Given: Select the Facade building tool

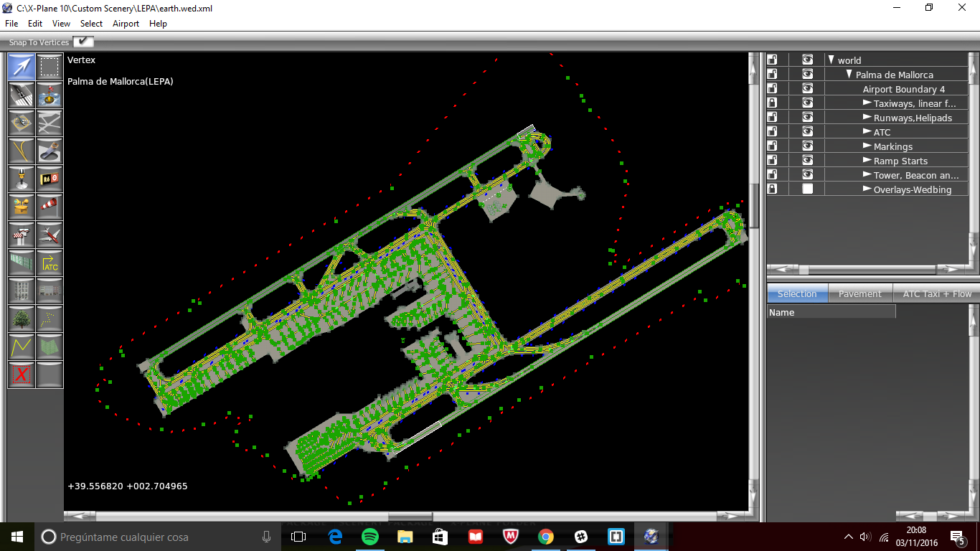Looking at the screenshot, I should 22,291.
